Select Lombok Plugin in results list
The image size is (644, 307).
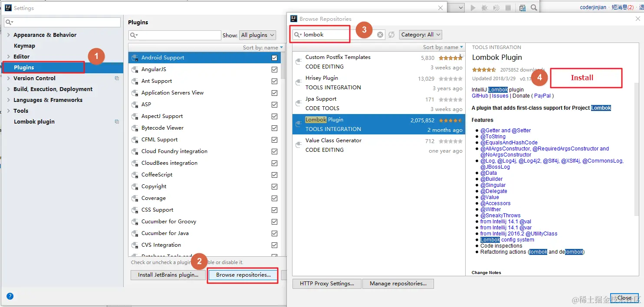click(x=378, y=124)
